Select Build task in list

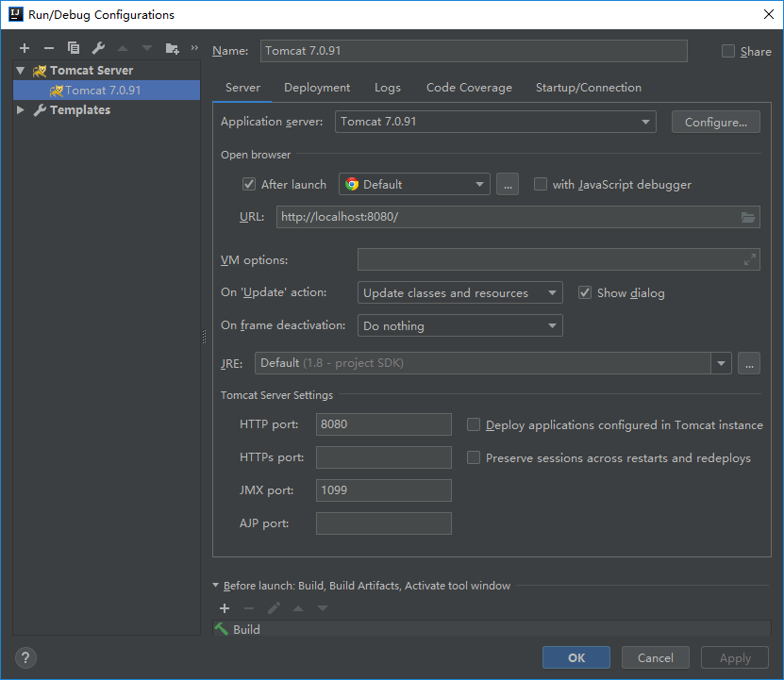pos(492,628)
